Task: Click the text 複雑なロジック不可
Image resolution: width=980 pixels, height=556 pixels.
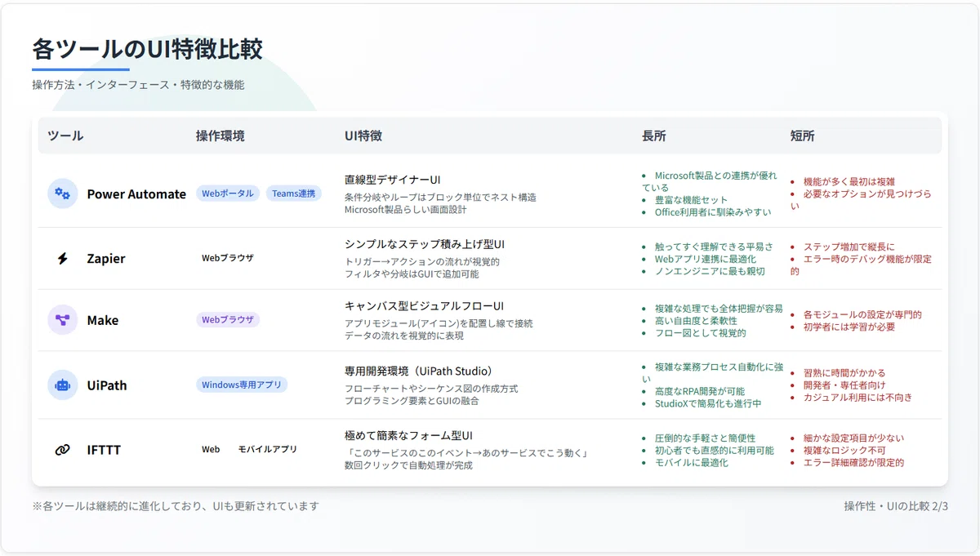Action: [844, 451]
